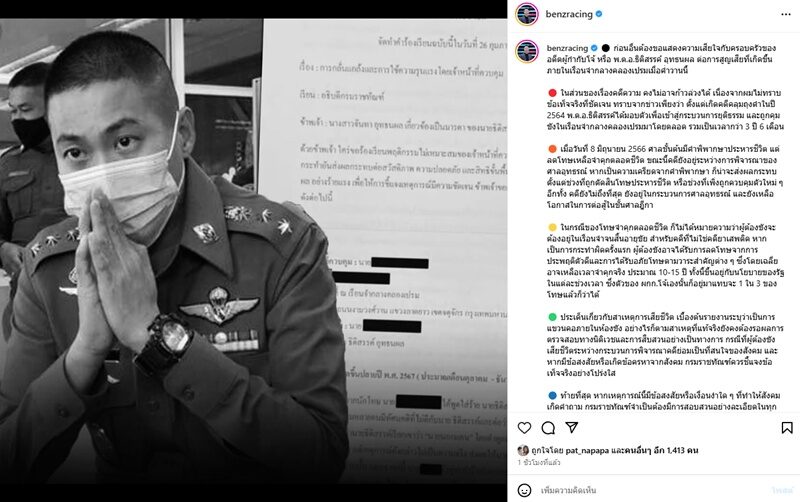Open emoji picker smiley icon
Viewport: 800px width, 502px height.
524,490
